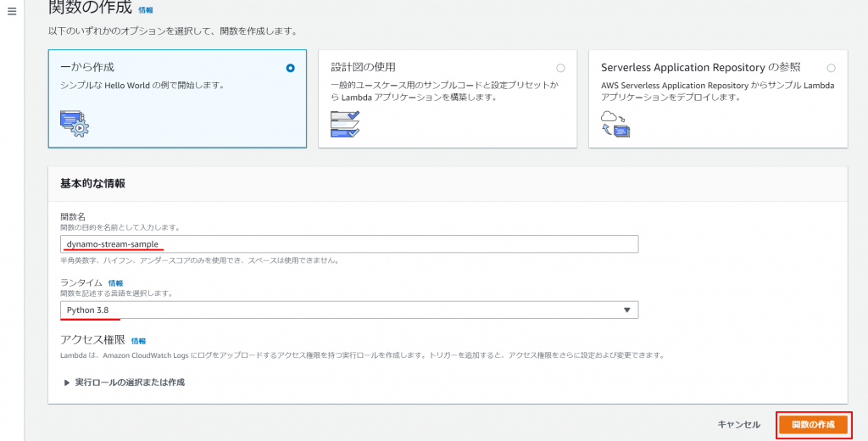
Task: Open the hamburger navigation menu
Action: click(12, 12)
